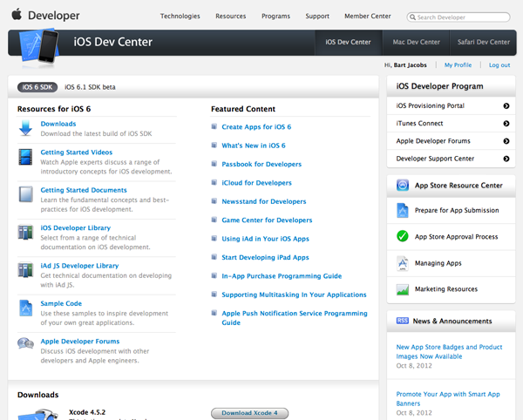Open New App Store Badges news item

tap(449, 352)
